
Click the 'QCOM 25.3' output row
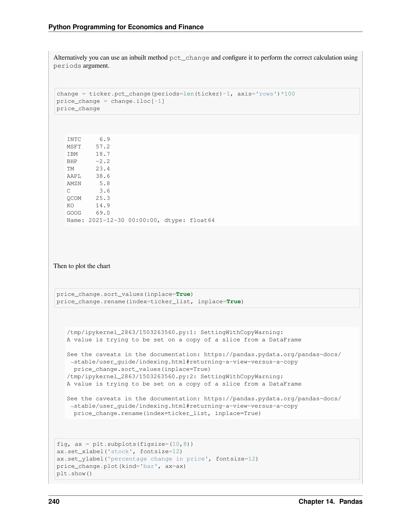click(88, 198)
